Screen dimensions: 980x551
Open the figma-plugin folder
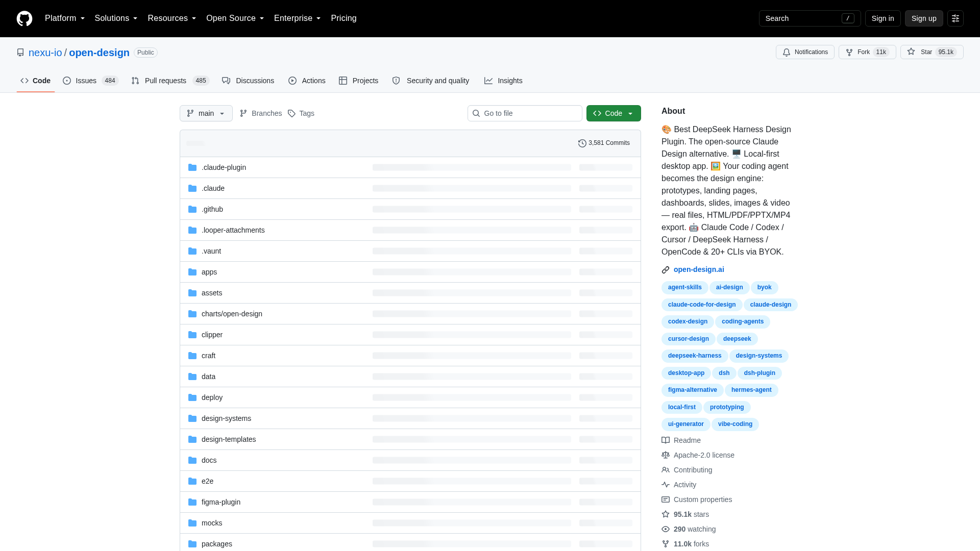click(x=221, y=502)
